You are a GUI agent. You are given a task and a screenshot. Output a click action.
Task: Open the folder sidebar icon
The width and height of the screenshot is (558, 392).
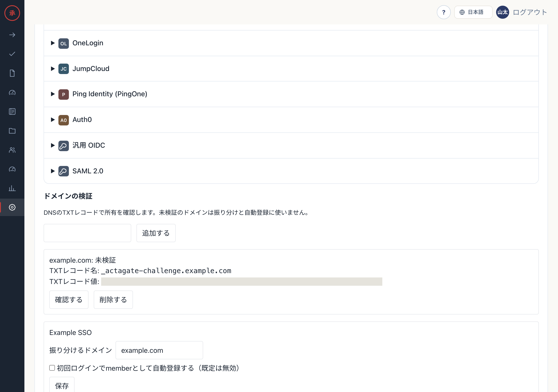(12, 131)
